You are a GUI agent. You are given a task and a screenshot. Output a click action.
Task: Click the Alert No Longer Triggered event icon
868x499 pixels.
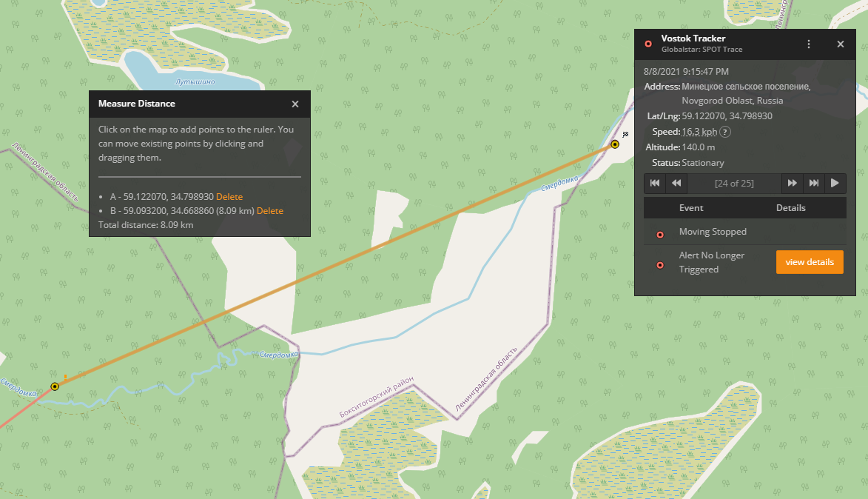(x=659, y=265)
